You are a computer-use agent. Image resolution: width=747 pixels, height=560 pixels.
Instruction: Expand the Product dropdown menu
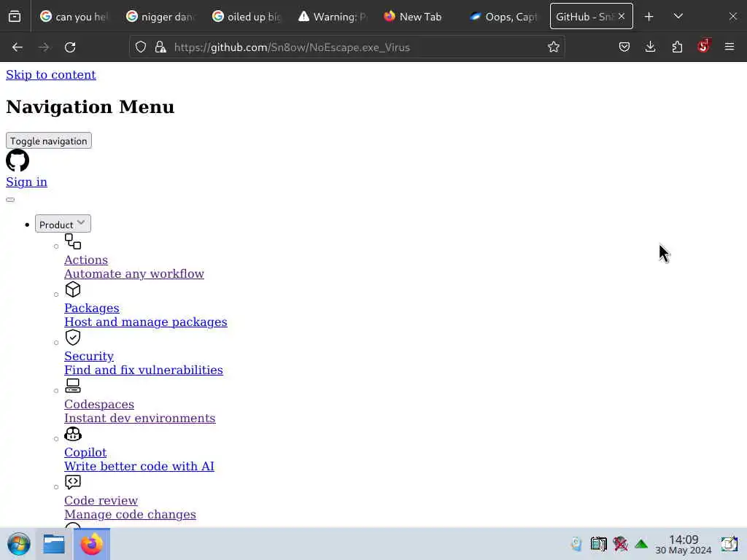(x=63, y=224)
